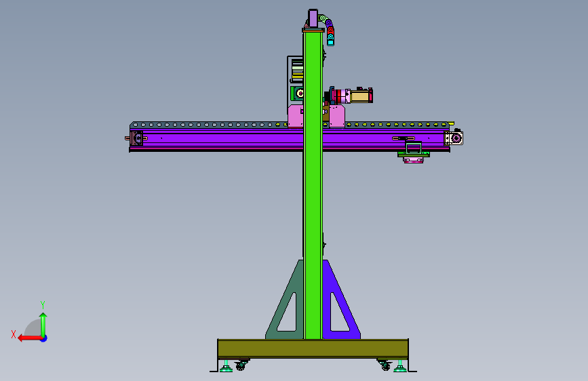
Task: Pick the motor mount at beam's right end
Action: (x=453, y=138)
